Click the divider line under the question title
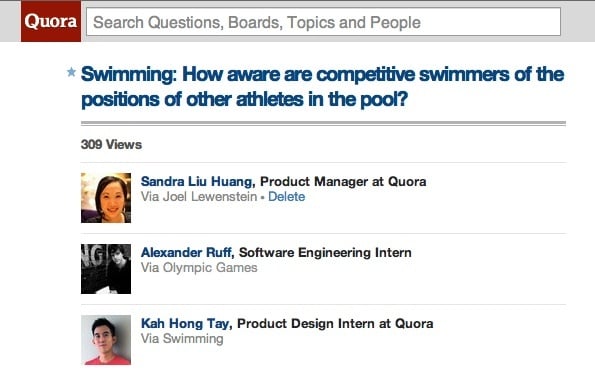 click(323, 123)
